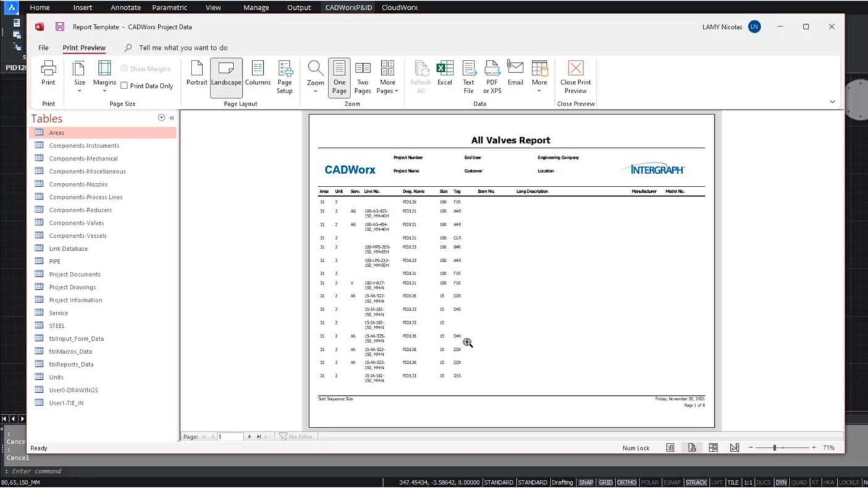The width and height of the screenshot is (868, 488).
Task: Open the Components-Valves table
Action: click(103, 223)
